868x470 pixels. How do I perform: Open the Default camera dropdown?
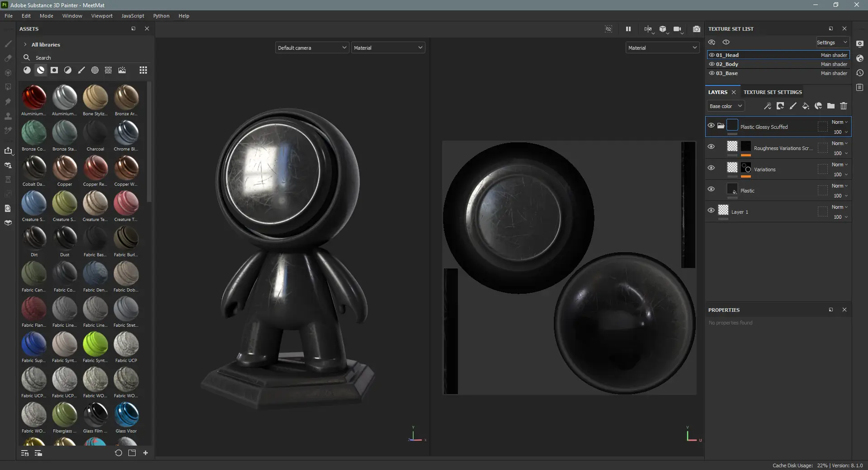(x=312, y=47)
